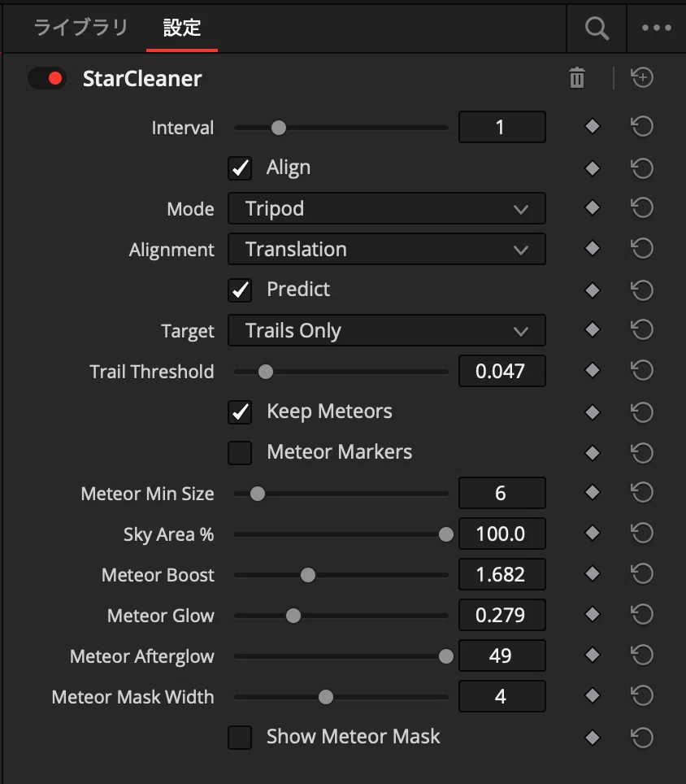686x784 pixels.
Task: Click the Interval slider handle
Action: coord(279,128)
